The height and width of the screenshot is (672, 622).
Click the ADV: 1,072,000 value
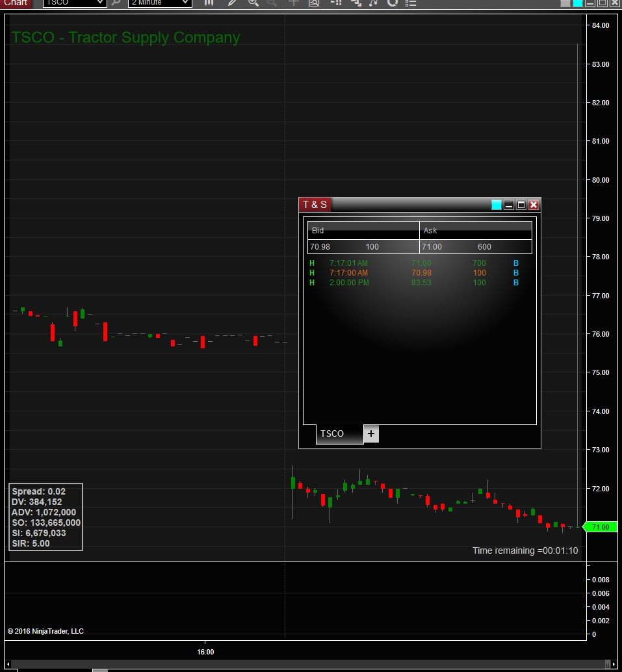tap(44, 512)
